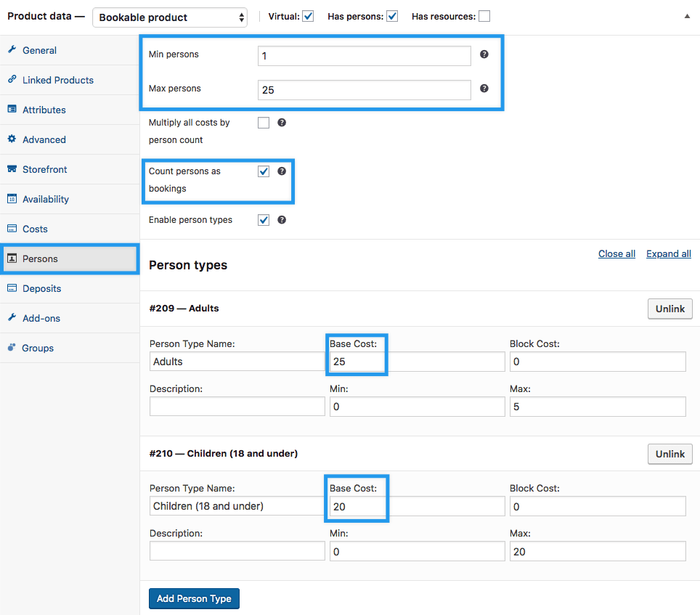The image size is (700, 615).
Task: Open the Bookable product type dropdown
Action: [170, 17]
